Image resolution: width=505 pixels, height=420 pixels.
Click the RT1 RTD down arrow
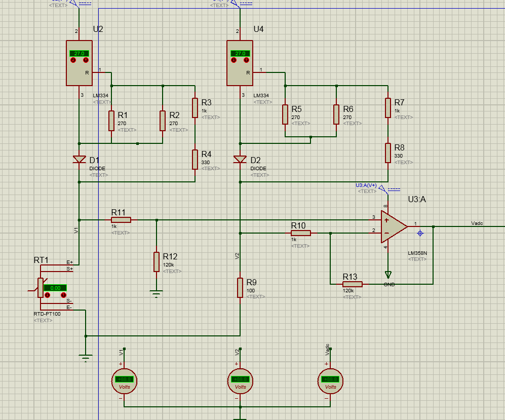pyautogui.click(x=47, y=295)
